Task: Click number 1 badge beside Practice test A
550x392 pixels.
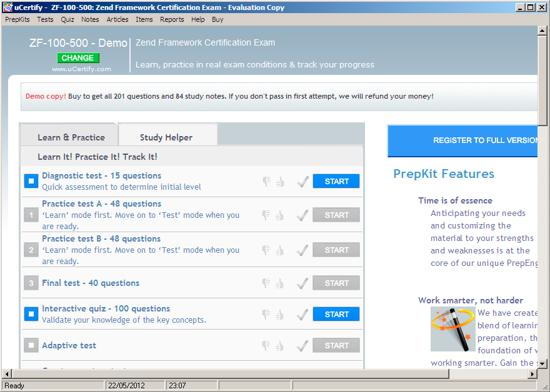Action: click(x=31, y=215)
